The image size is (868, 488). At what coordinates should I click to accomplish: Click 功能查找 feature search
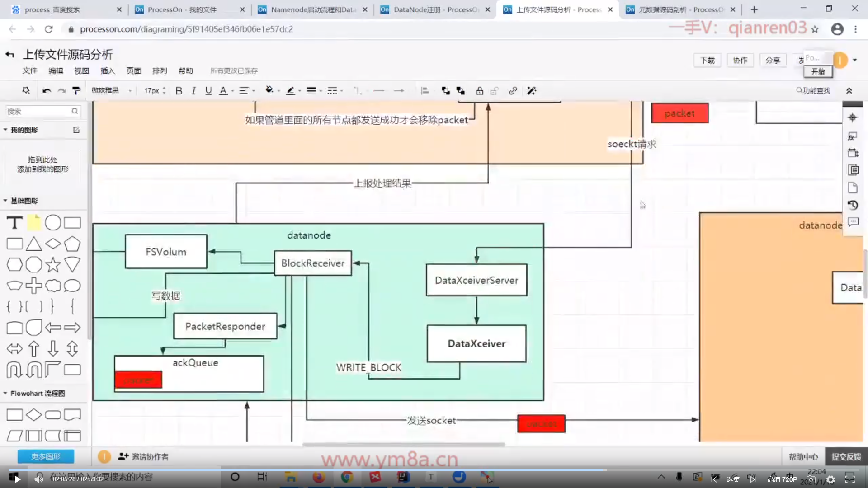[813, 91]
